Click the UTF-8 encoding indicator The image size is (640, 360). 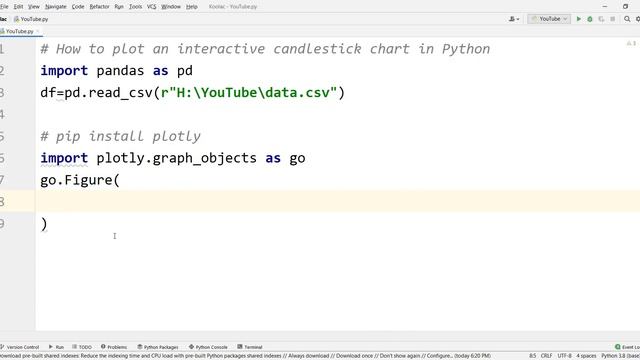click(565, 356)
